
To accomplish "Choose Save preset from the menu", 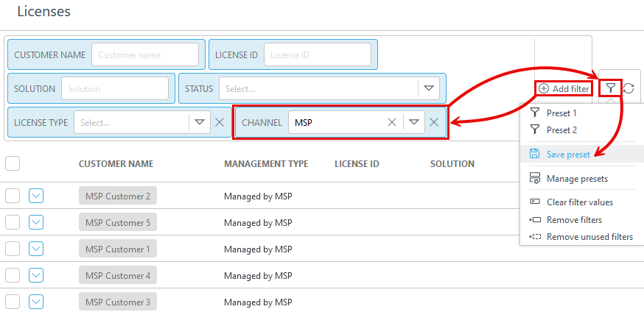I will tap(568, 155).
